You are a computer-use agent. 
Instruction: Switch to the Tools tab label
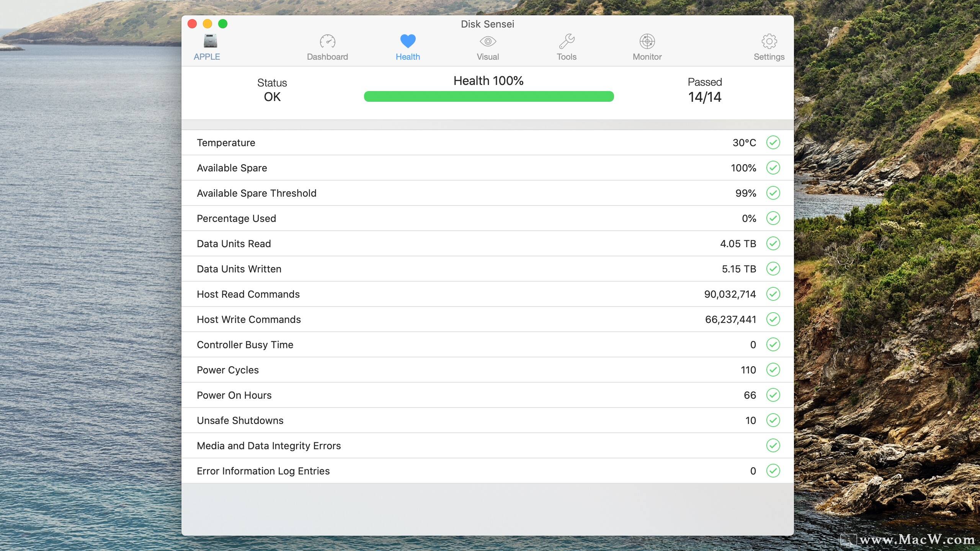[x=567, y=57]
